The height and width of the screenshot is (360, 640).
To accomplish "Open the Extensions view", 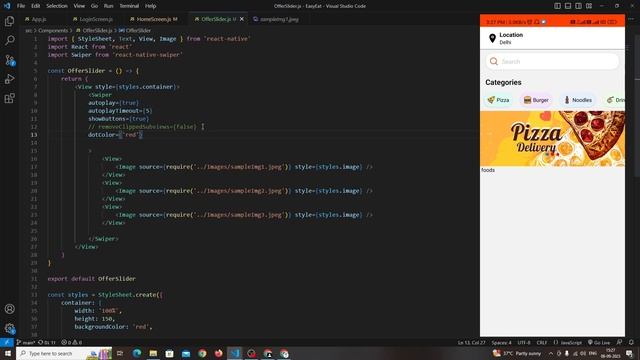I will (9, 98).
